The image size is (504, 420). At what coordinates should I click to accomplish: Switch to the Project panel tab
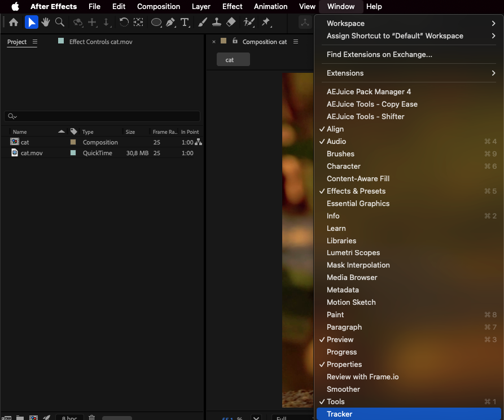pos(17,42)
